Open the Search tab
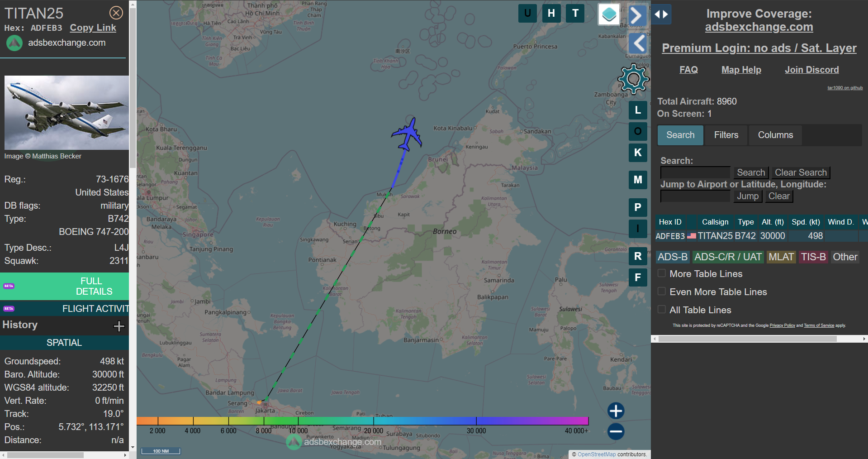 pos(680,135)
